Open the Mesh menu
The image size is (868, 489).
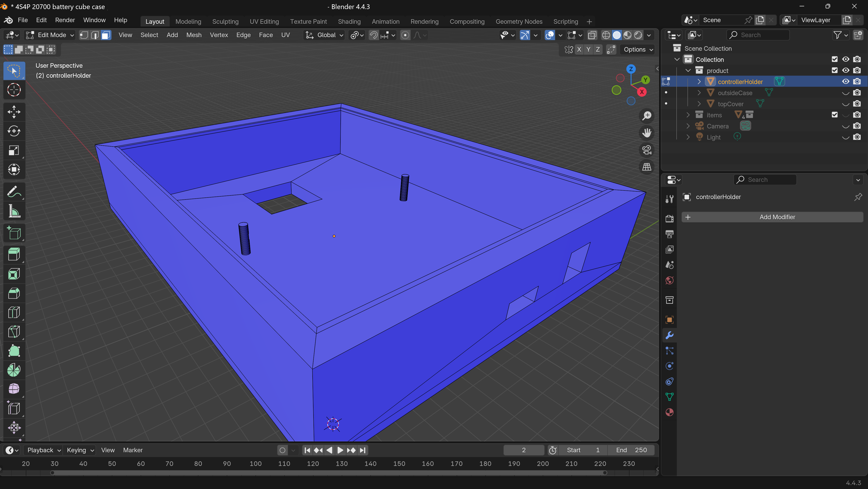tap(194, 35)
